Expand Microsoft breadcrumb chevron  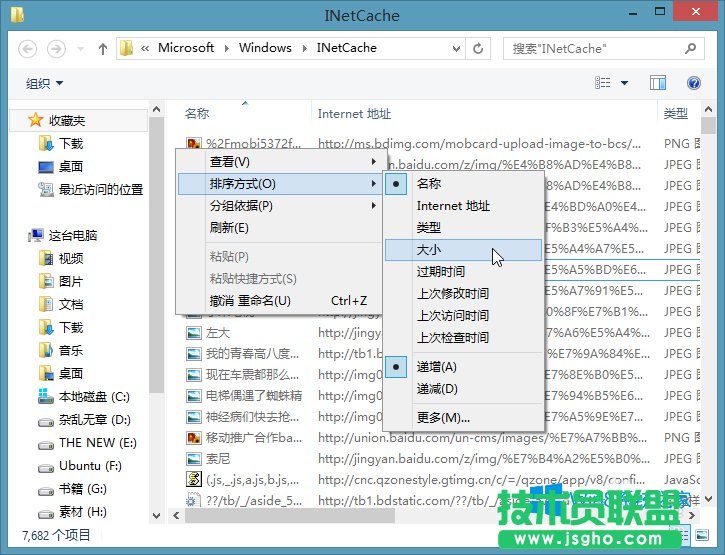(x=227, y=48)
